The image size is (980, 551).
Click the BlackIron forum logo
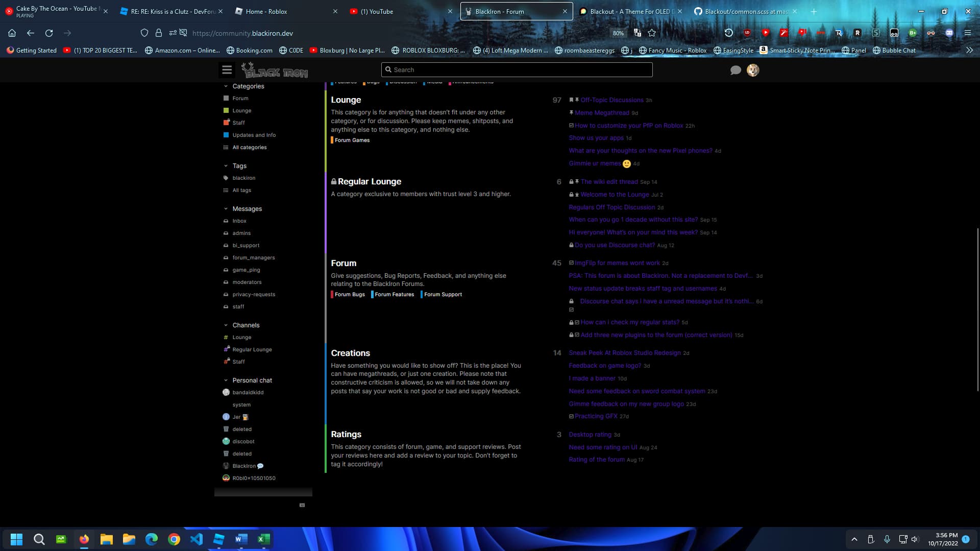point(275,70)
